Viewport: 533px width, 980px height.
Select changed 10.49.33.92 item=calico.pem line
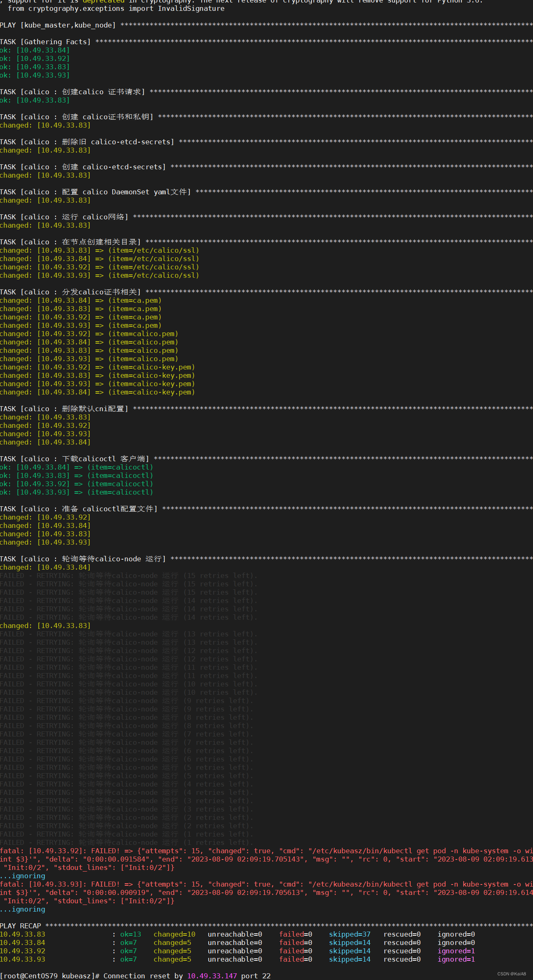(x=89, y=334)
